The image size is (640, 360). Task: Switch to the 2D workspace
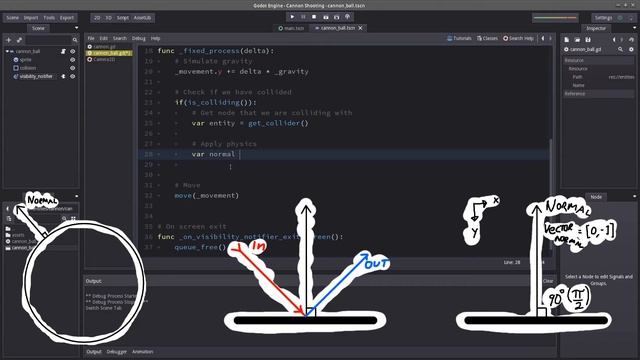click(x=97, y=18)
